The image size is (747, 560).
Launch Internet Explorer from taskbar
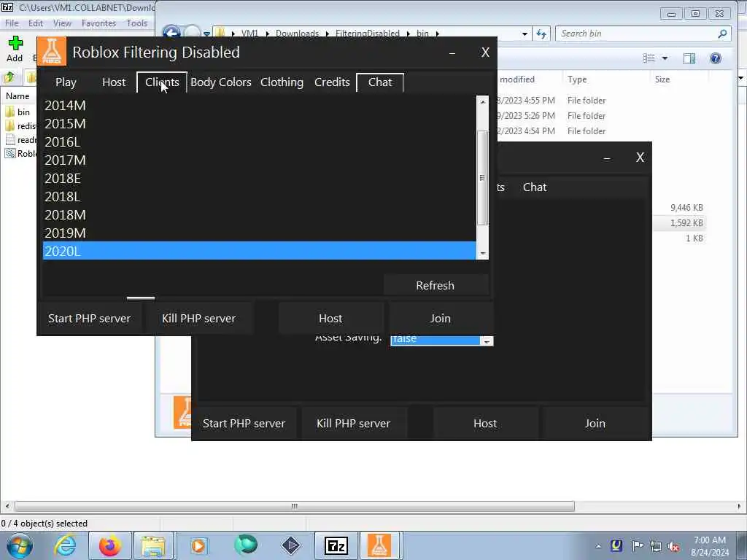click(65, 545)
